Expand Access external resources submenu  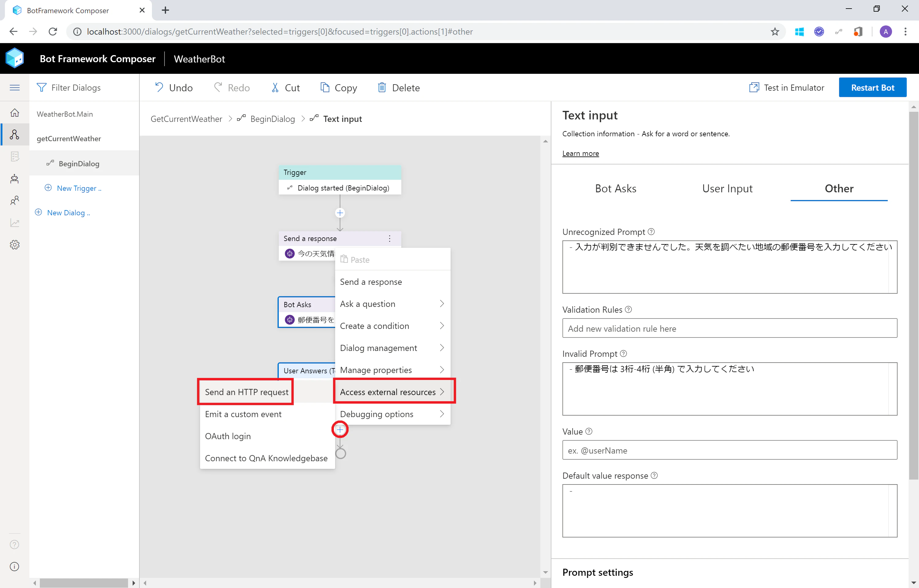point(393,392)
